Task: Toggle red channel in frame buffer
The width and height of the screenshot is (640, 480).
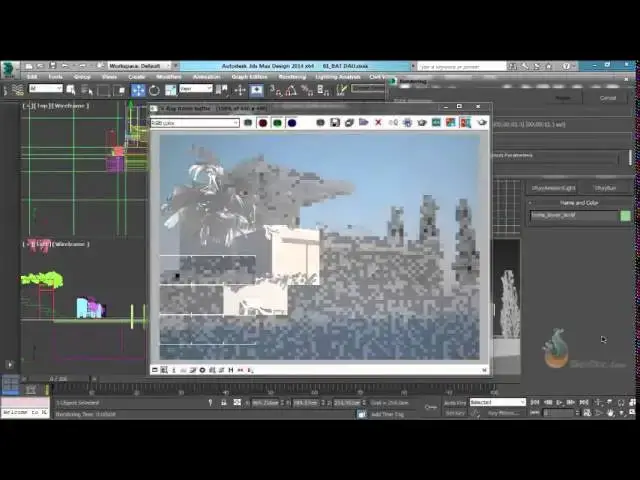Action: pos(262,123)
